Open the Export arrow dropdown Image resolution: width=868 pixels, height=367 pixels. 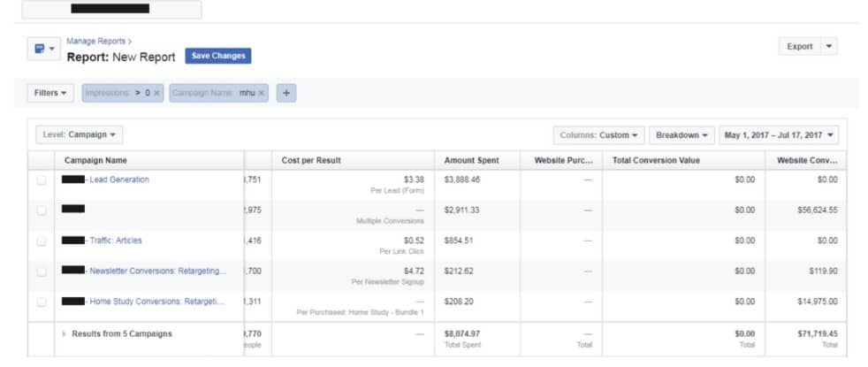click(x=828, y=47)
